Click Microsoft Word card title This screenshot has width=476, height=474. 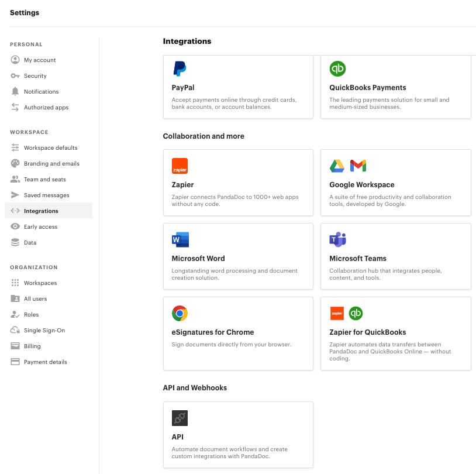(198, 259)
